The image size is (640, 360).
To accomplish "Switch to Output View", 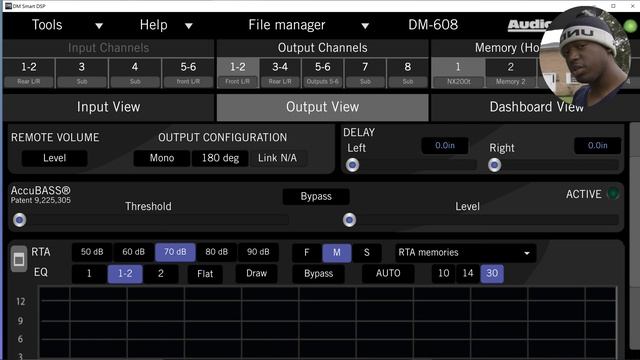I will [322, 107].
